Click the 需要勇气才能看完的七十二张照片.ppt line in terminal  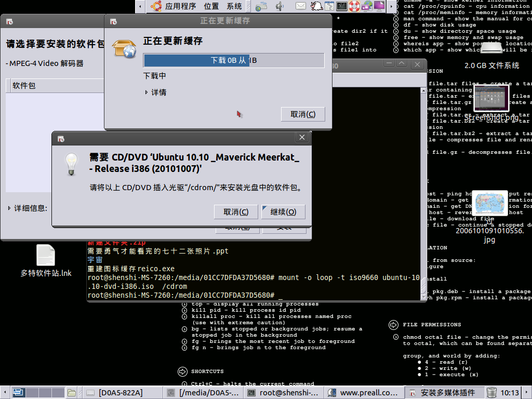[x=158, y=251]
